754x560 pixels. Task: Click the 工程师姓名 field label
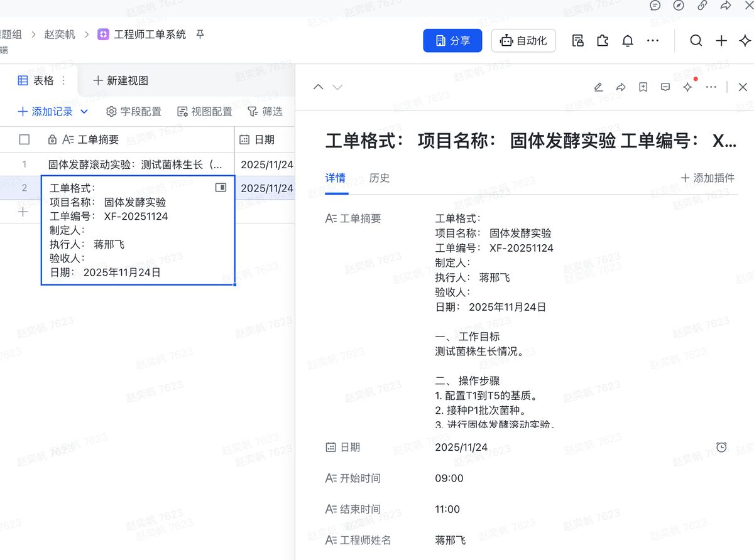pos(358,540)
